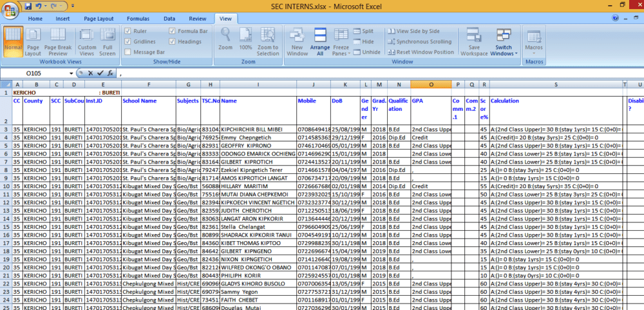Toggle Gridlines checkbox
Image resolution: width=644 pixels, height=310 pixels.
point(128,41)
